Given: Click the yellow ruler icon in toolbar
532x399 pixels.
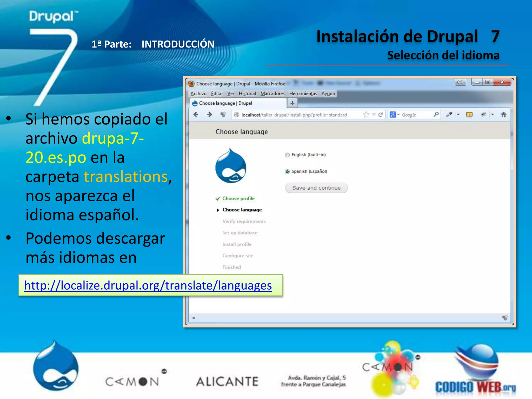Looking at the screenshot, I should click(469, 115).
